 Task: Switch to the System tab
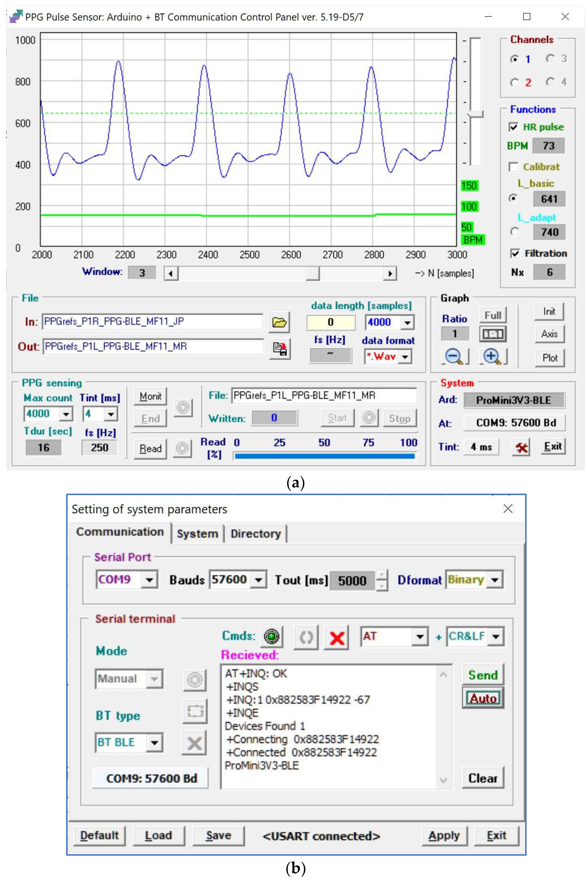tap(197, 534)
